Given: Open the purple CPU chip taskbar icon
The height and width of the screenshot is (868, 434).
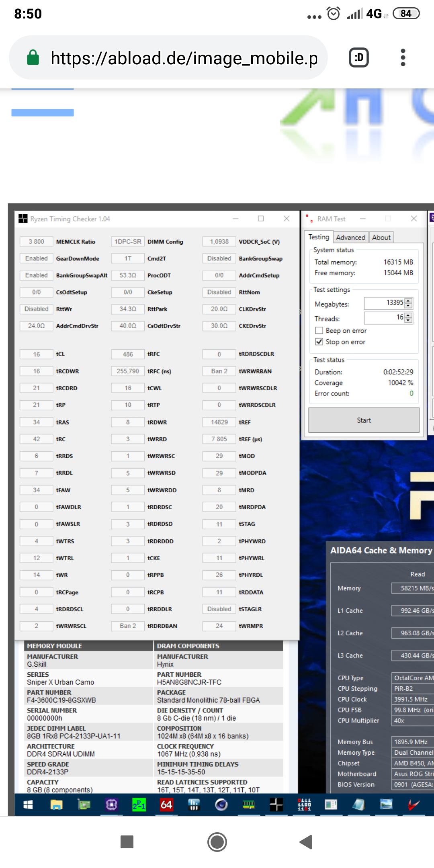Looking at the screenshot, I should (111, 805).
